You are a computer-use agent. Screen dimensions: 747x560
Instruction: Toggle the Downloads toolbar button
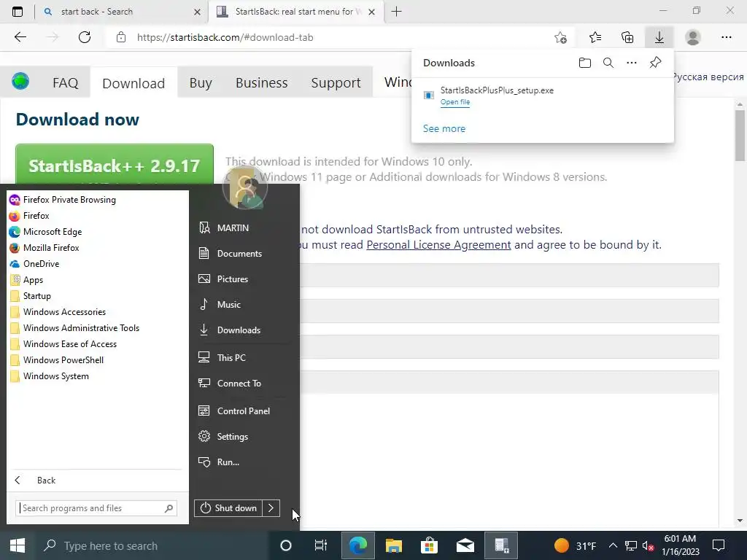(x=659, y=37)
